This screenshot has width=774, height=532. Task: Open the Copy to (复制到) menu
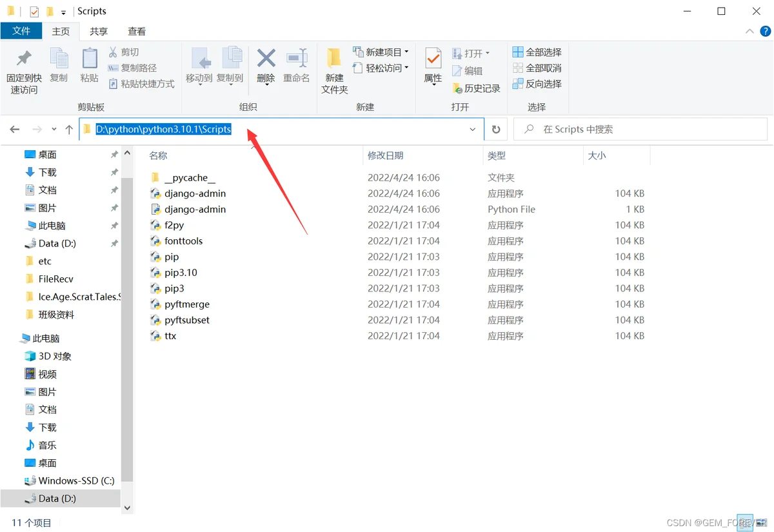[230, 65]
